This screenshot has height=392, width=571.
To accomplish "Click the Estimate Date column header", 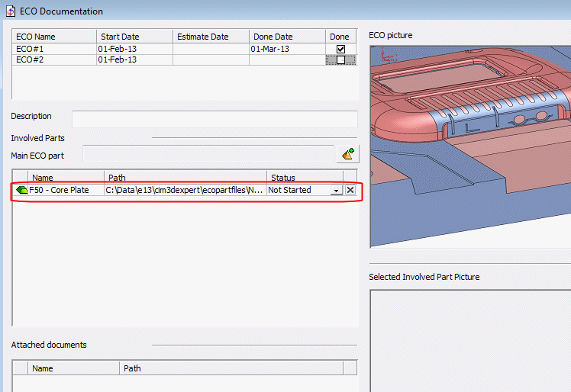I will [211, 37].
